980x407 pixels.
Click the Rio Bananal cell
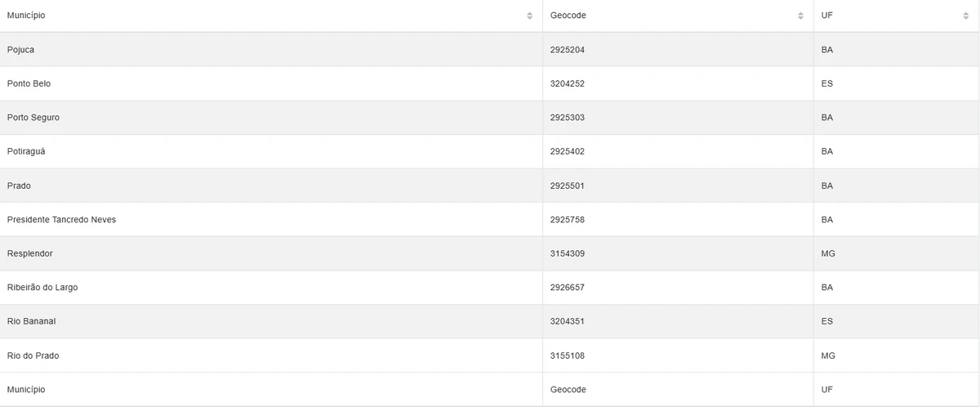coord(31,321)
